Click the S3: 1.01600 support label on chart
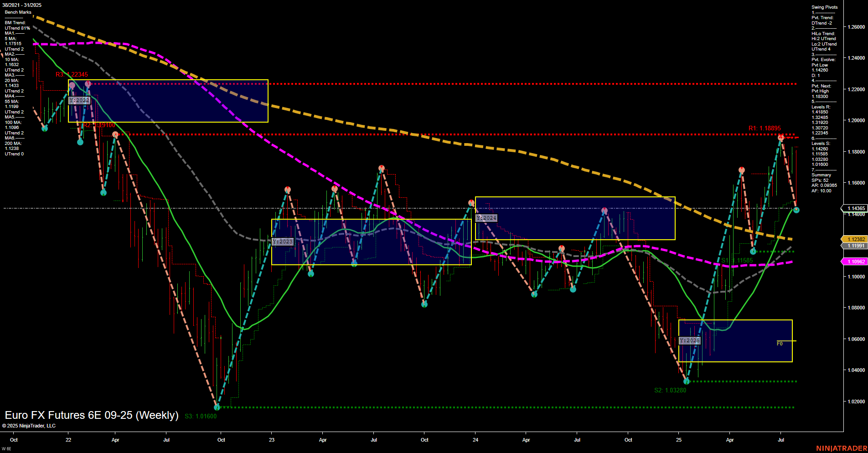Image resolution: width=868 pixels, height=453 pixels. point(201,416)
